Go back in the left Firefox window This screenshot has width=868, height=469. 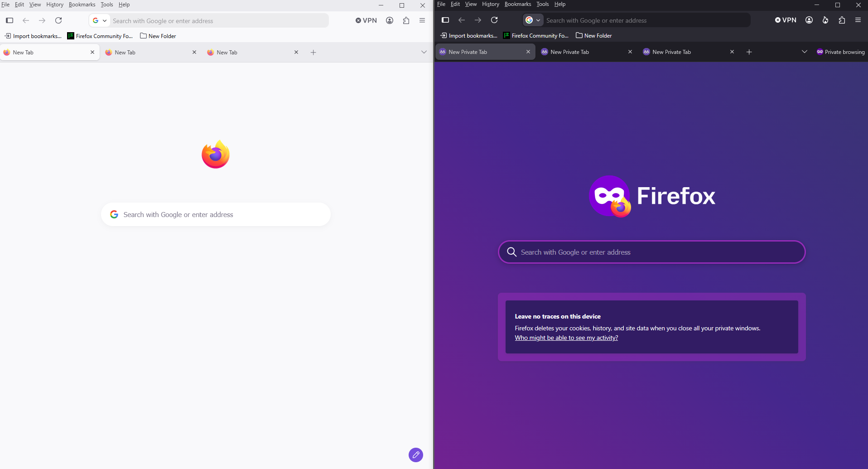click(x=26, y=20)
